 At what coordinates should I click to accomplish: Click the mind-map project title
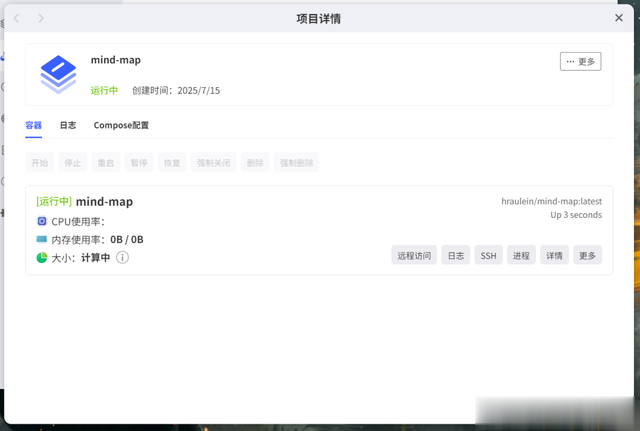(x=116, y=60)
